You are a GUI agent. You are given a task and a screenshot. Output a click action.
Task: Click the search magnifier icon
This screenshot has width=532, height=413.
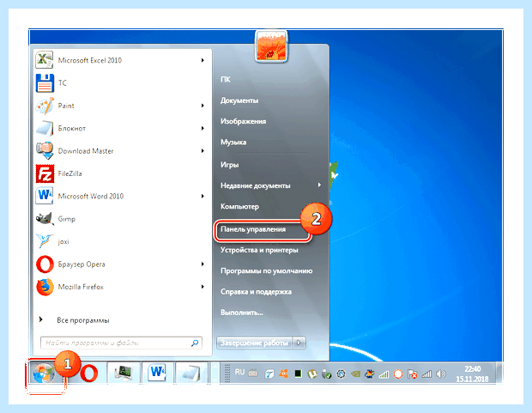point(195,343)
